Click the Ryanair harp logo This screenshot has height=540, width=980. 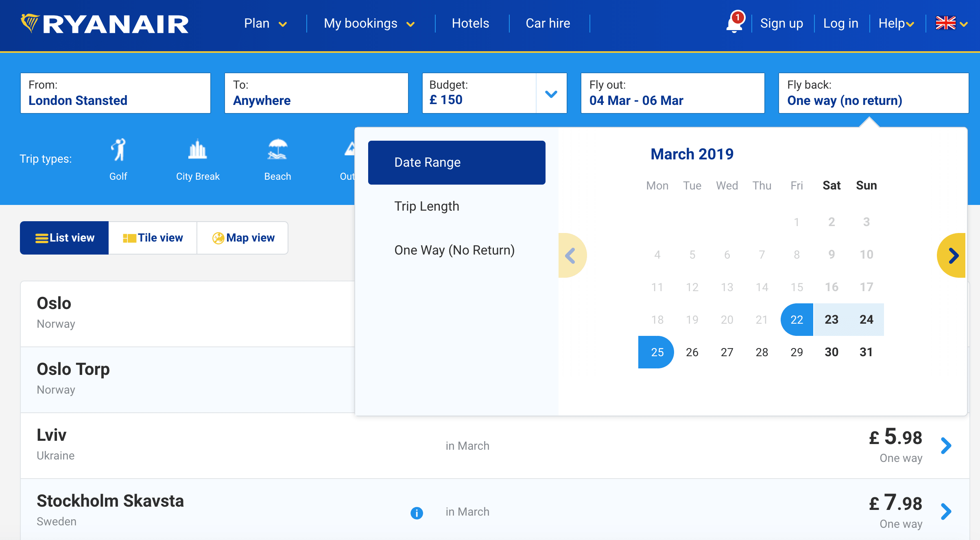tap(30, 23)
